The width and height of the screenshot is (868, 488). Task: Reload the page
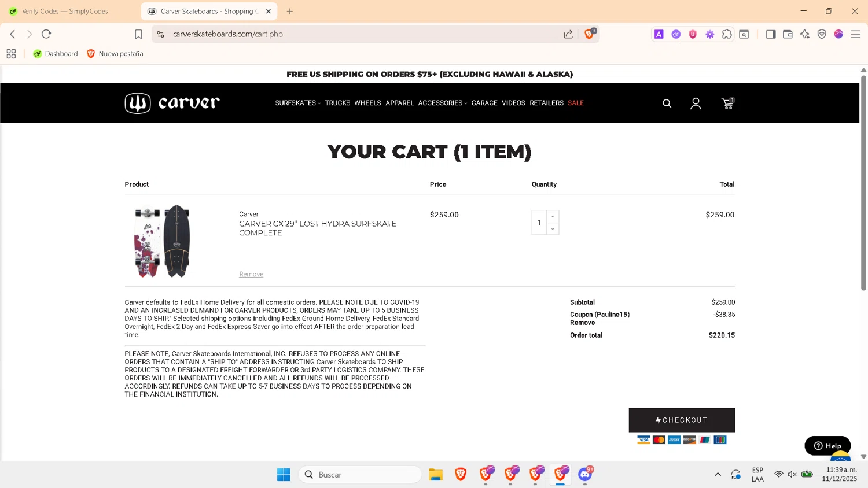[x=46, y=34]
